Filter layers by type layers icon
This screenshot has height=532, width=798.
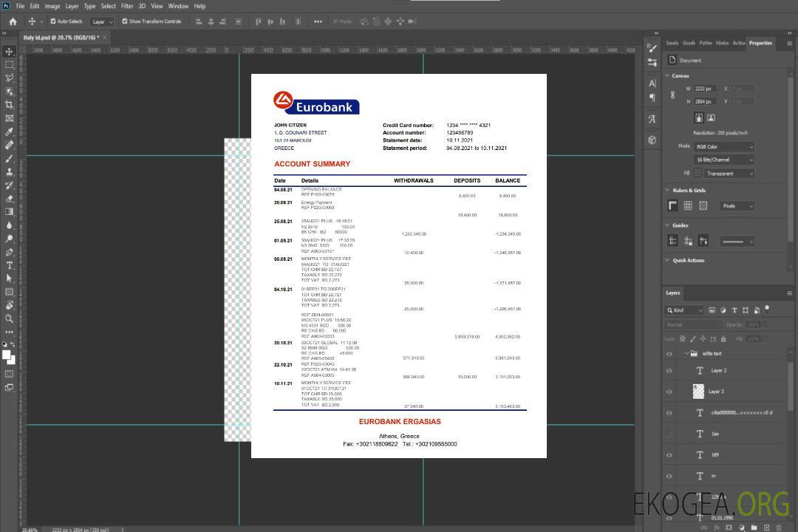tap(734, 310)
